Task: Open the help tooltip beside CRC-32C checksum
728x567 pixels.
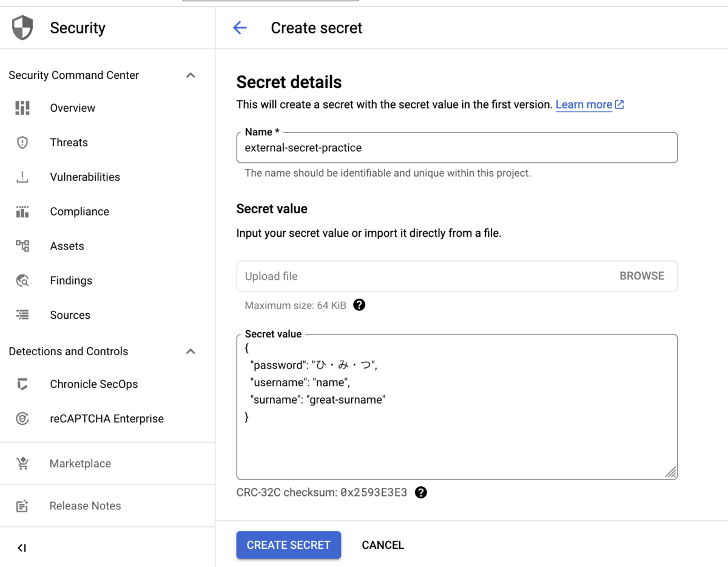Action: [x=421, y=492]
